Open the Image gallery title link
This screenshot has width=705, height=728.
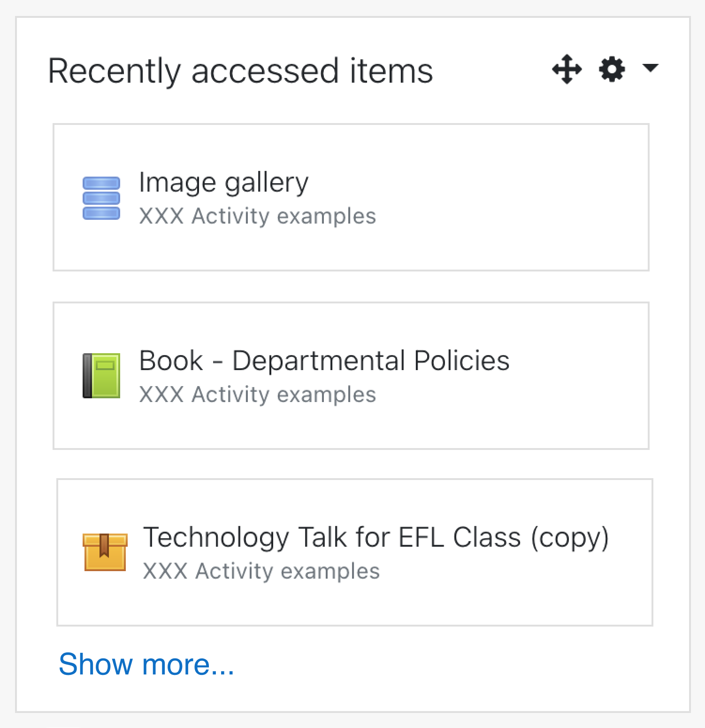click(224, 182)
